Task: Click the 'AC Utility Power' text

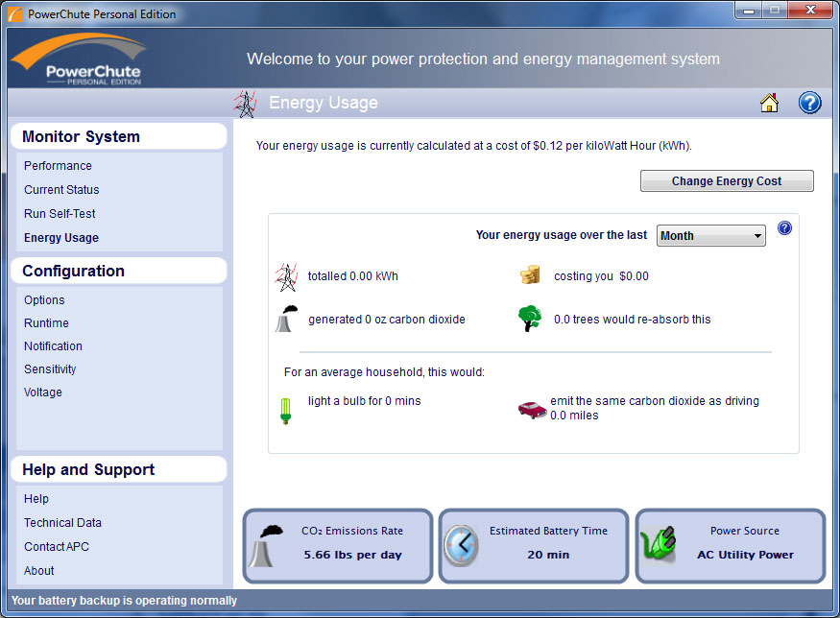Action: [745, 555]
